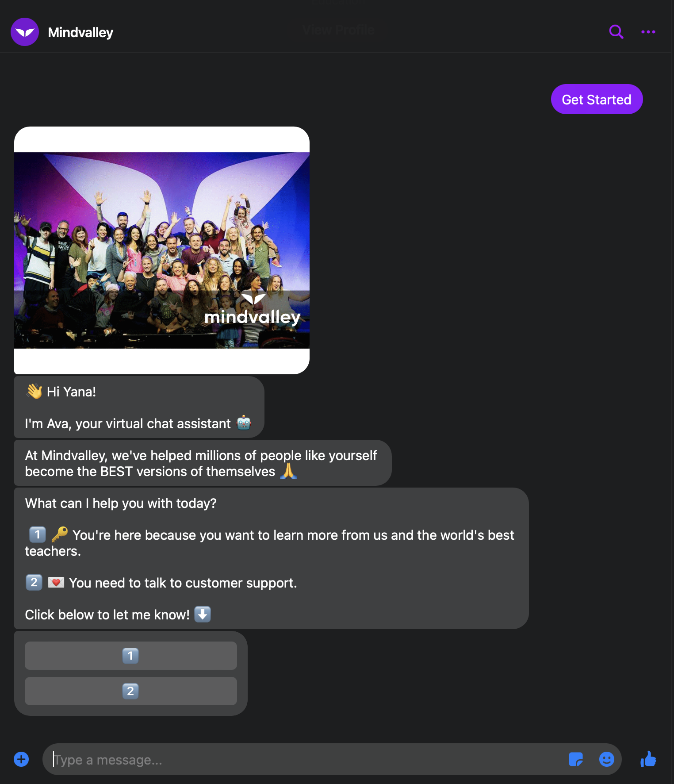Viewport: 674px width, 784px height.
Task: Click the Mindvalley name in header
Action: point(80,32)
